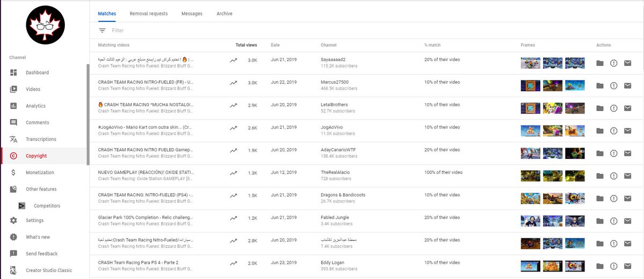View first frame thumbnail of Sayaaaaad2 row

pos(531,63)
